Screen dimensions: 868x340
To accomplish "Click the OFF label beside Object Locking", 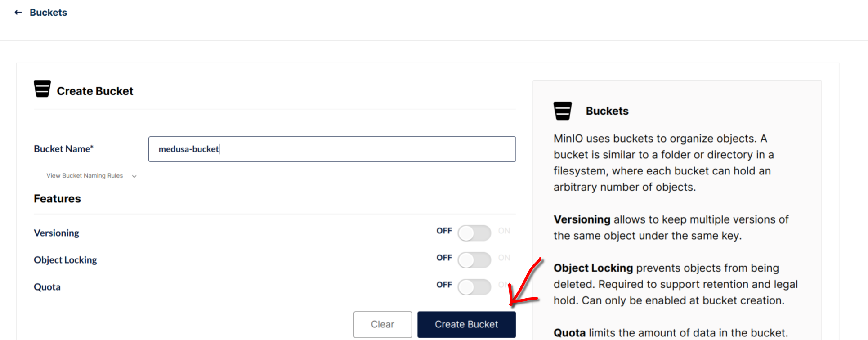I will [444, 258].
